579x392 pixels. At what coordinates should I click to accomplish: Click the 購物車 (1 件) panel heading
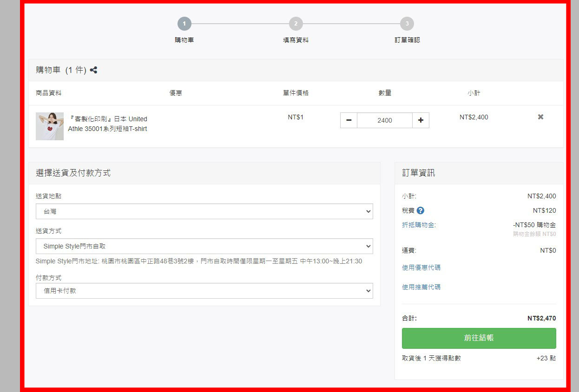click(x=61, y=70)
